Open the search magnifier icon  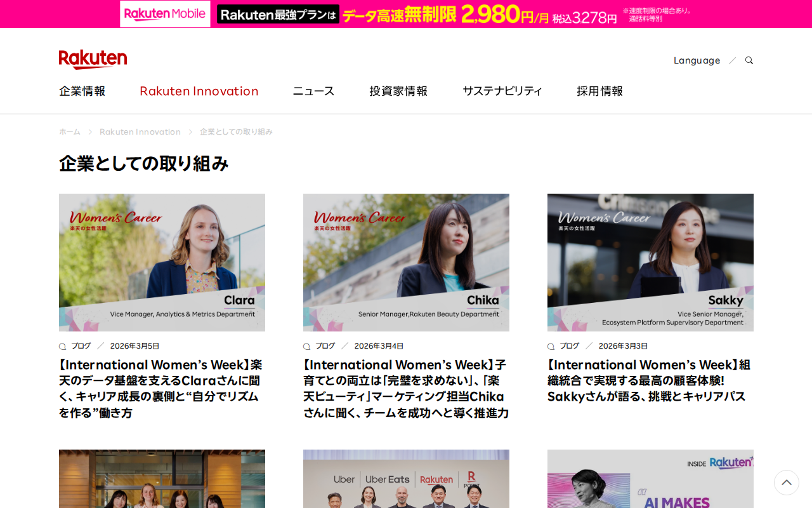[x=749, y=60]
